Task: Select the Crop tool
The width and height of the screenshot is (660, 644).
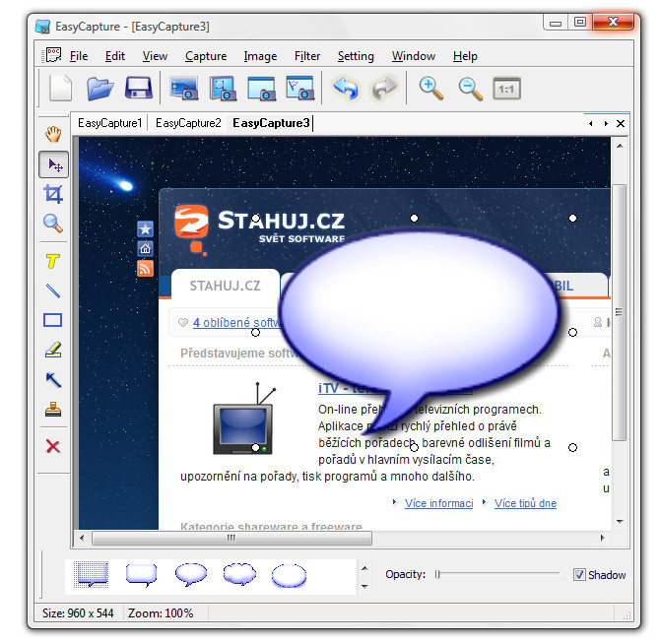Action: point(53,194)
